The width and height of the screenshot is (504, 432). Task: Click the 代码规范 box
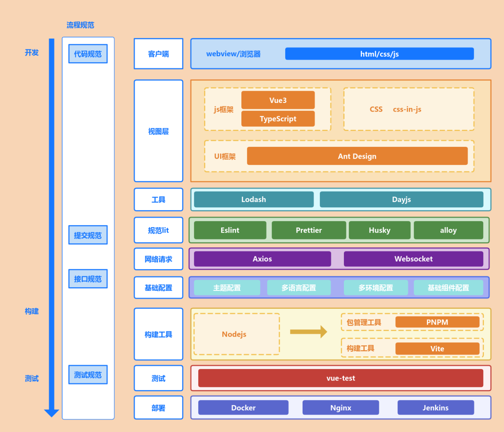(x=88, y=54)
